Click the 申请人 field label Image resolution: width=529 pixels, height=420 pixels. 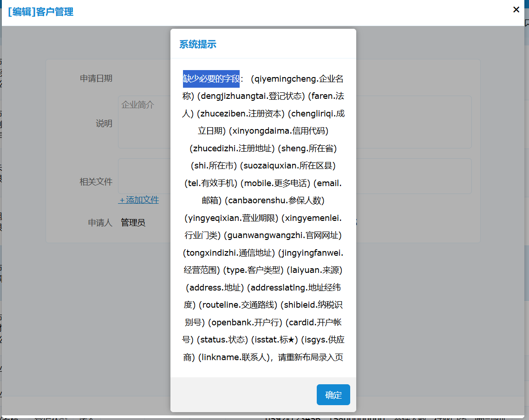[100, 223]
